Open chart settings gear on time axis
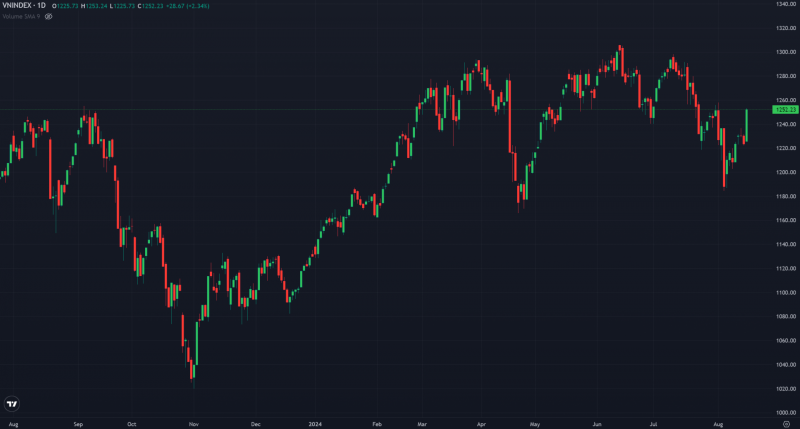This screenshot has width=800, height=429. coord(785,424)
